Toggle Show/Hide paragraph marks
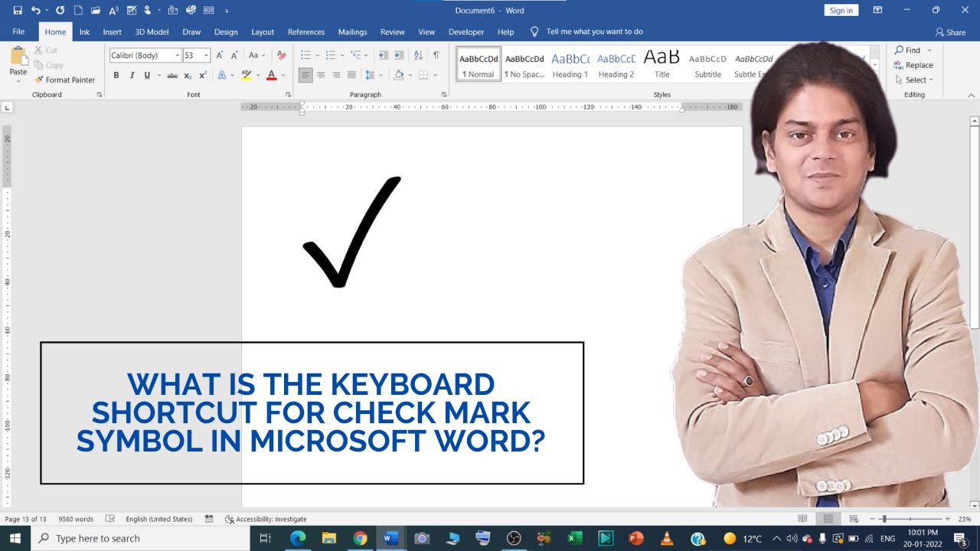980x551 pixels. (x=436, y=55)
